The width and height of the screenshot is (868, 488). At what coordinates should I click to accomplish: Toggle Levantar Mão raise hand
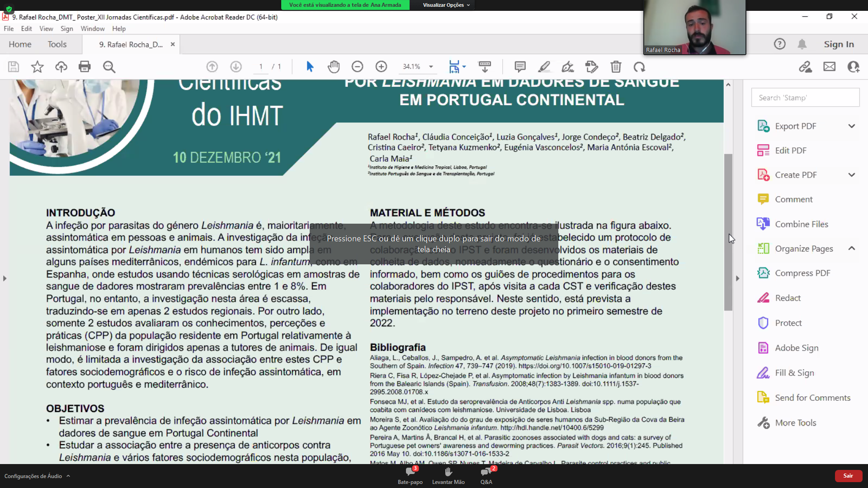[x=448, y=475]
